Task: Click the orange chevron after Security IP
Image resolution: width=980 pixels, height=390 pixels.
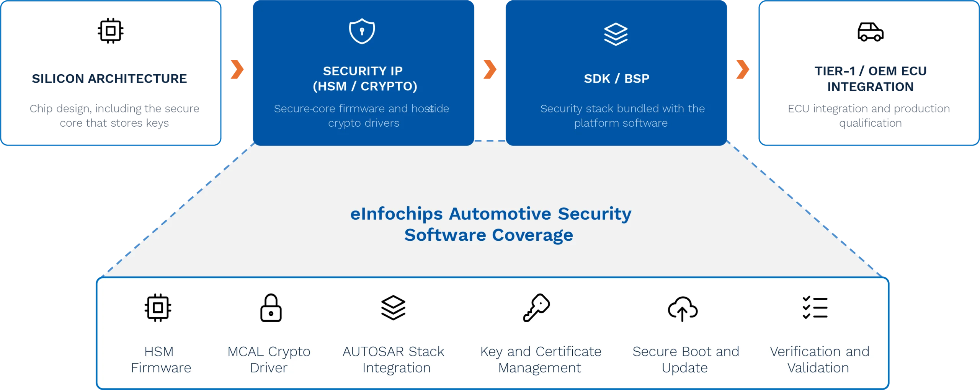Action: coord(490,69)
